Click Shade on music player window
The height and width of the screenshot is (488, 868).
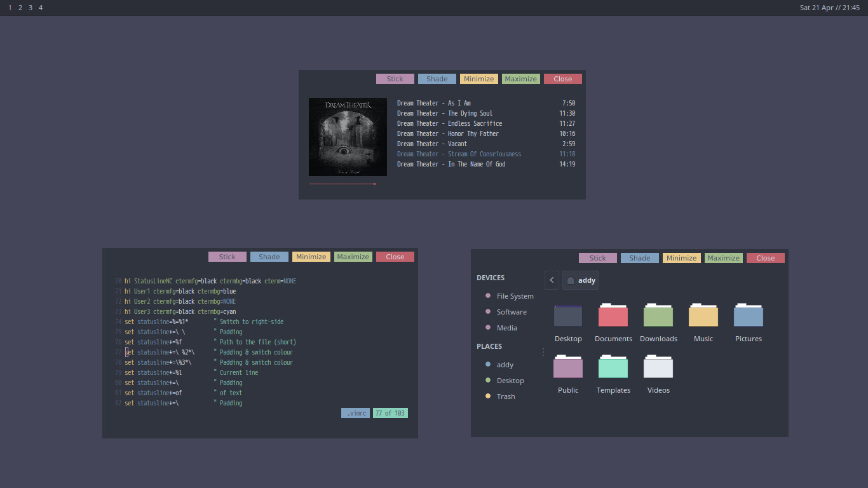tap(437, 79)
